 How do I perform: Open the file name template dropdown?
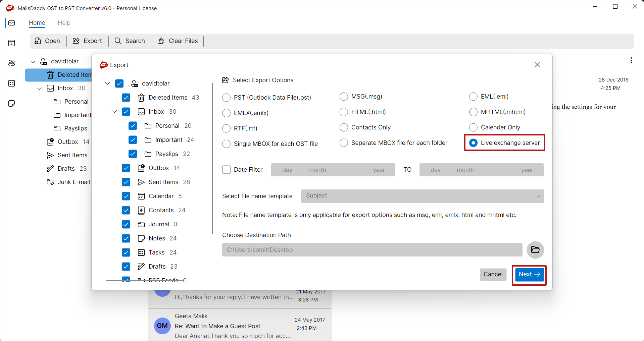tap(423, 196)
